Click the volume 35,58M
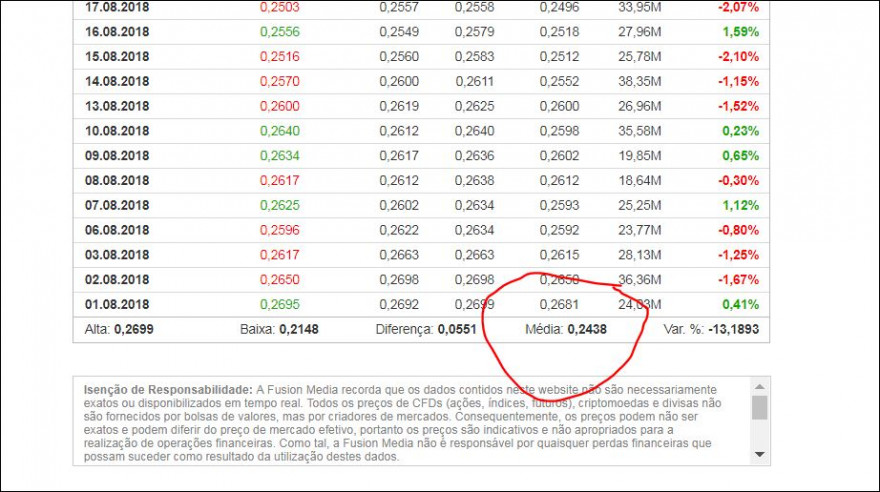The image size is (880, 492). click(x=640, y=131)
